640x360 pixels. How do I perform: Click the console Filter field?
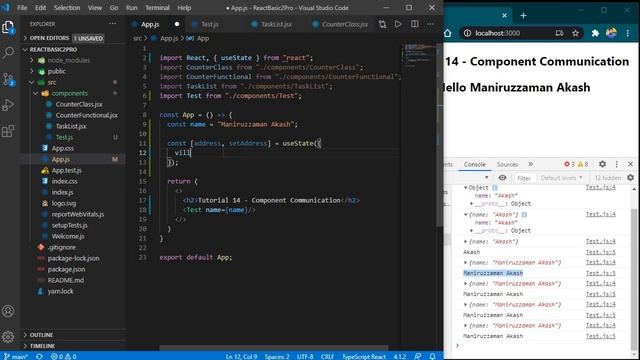coord(524,178)
